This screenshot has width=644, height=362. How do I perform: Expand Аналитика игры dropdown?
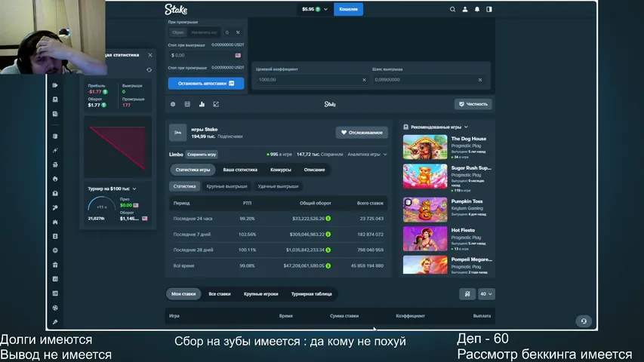click(x=367, y=155)
